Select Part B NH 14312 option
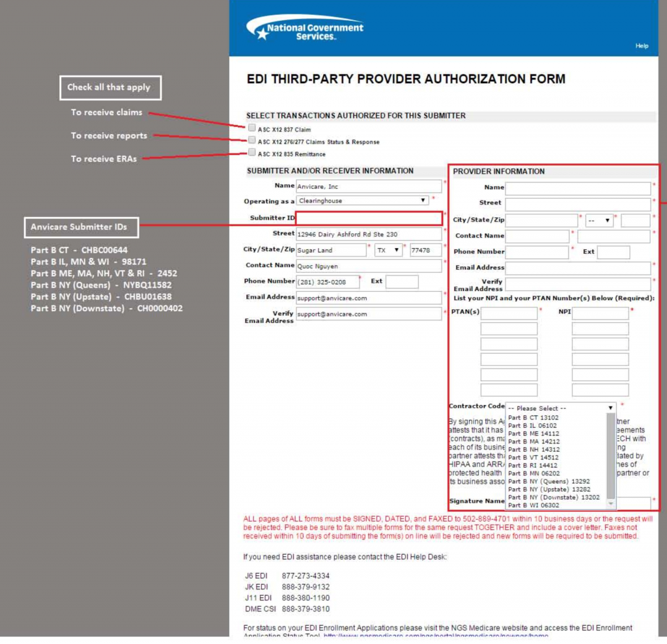Screen dimensions: 667x644 pyautogui.click(x=558, y=449)
